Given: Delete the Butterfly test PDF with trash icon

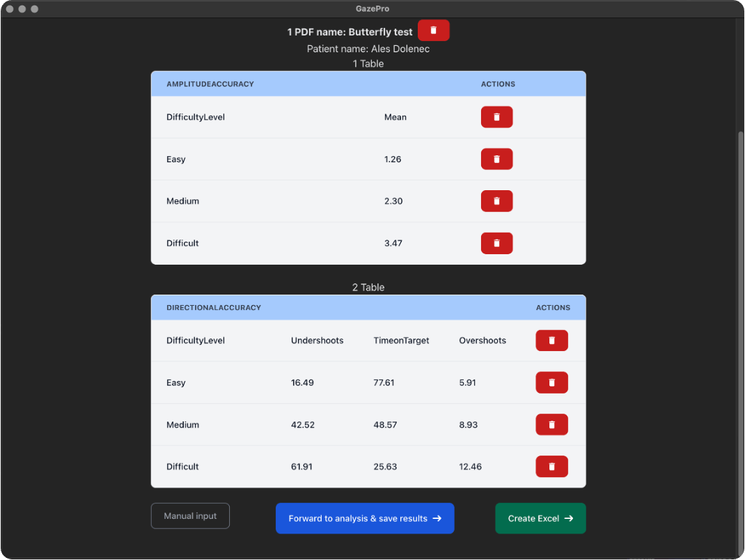Looking at the screenshot, I should pyautogui.click(x=433, y=31).
